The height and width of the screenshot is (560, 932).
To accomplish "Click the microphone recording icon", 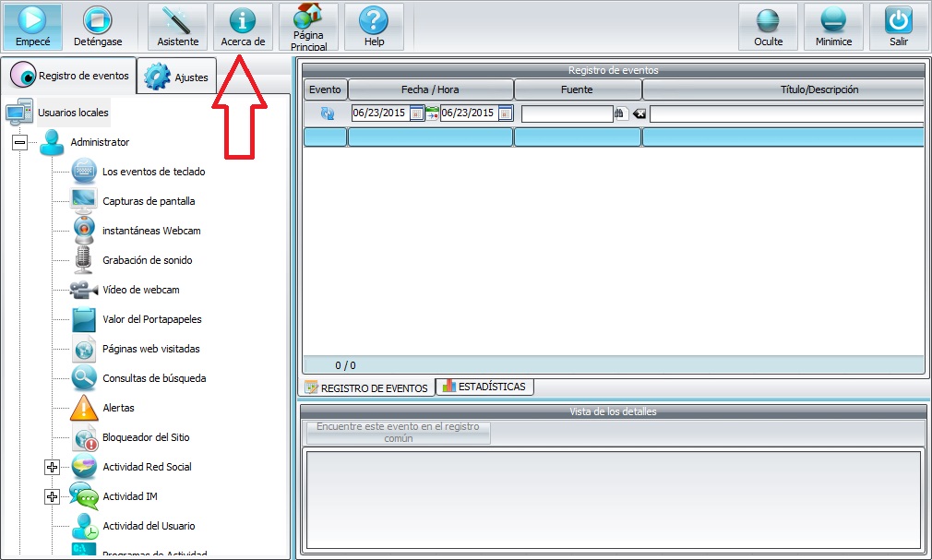I will (83, 260).
